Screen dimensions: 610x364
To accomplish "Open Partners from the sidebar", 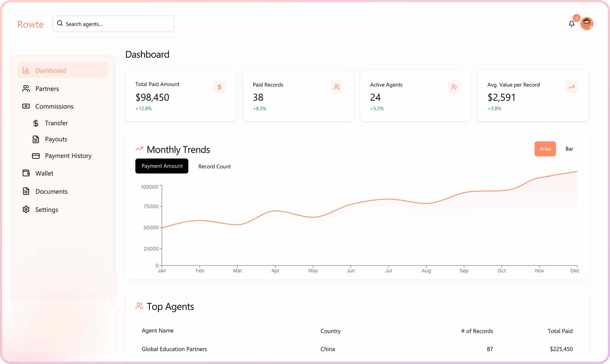I will (47, 89).
